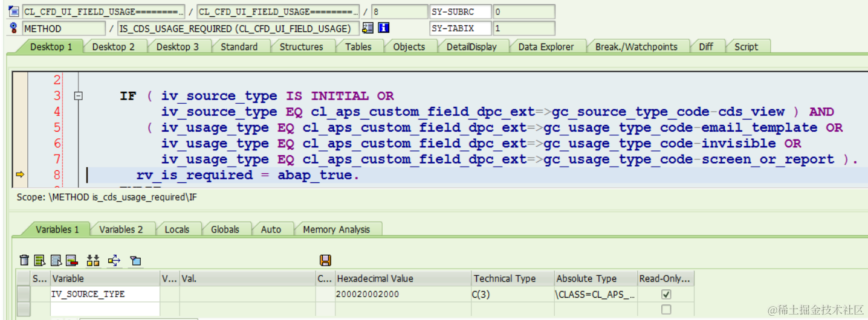Click the absolute type \CLASS=CL_APS_... cell

pyautogui.click(x=595, y=294)
